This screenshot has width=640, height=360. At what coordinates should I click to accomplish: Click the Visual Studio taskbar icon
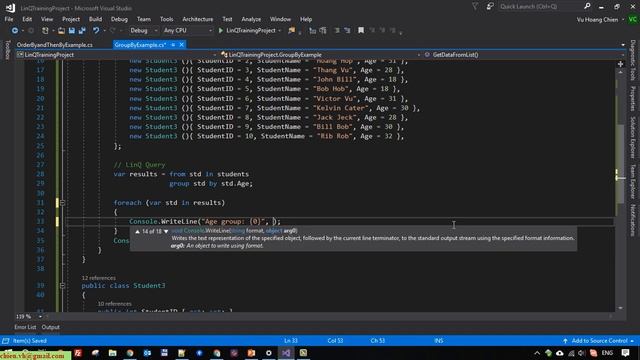pyautogui.click(x=286, y=353)
